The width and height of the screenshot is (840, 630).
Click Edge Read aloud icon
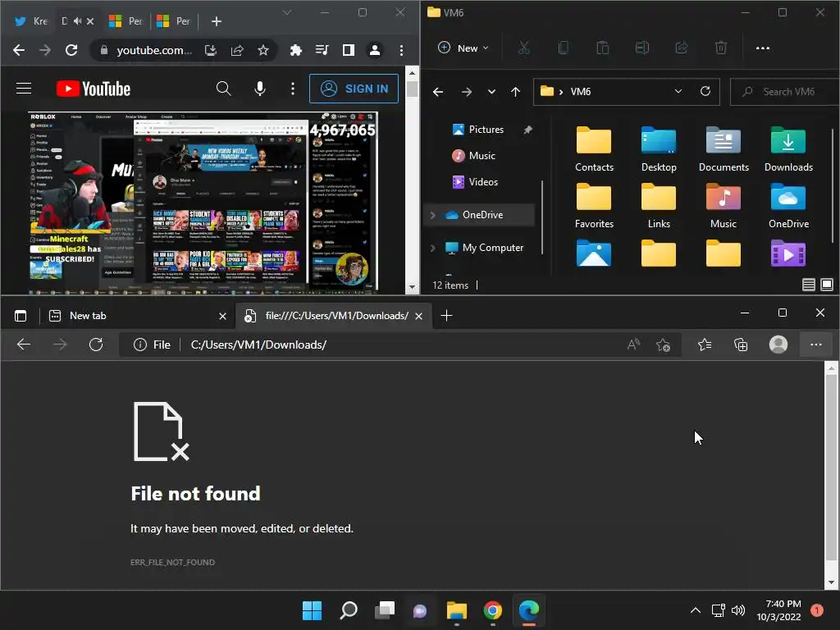(634, 345)
